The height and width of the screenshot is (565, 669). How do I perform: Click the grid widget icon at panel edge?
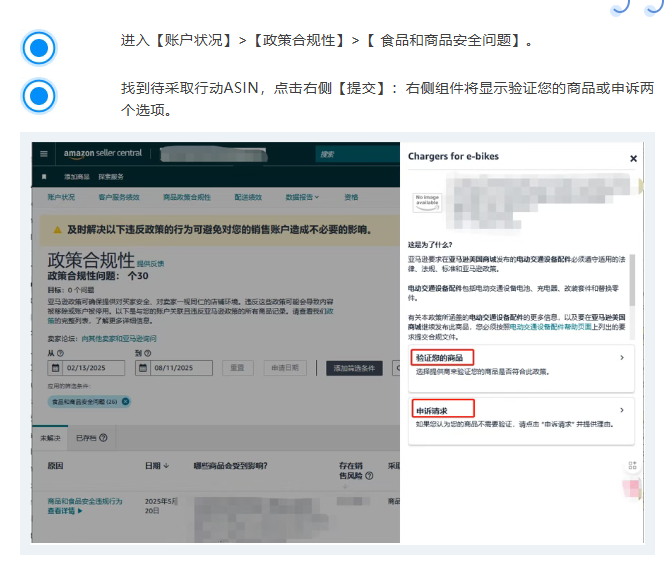[632, 465]
